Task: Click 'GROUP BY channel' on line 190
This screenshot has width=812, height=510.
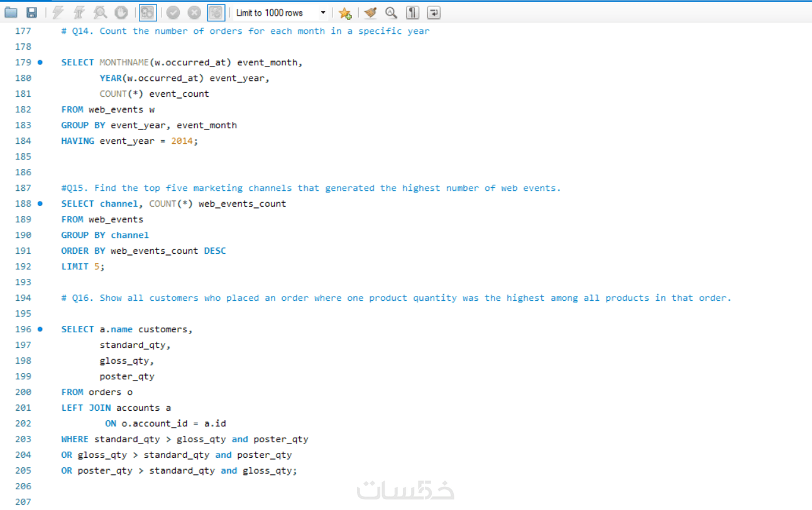Action: click(x=105, y=235)
